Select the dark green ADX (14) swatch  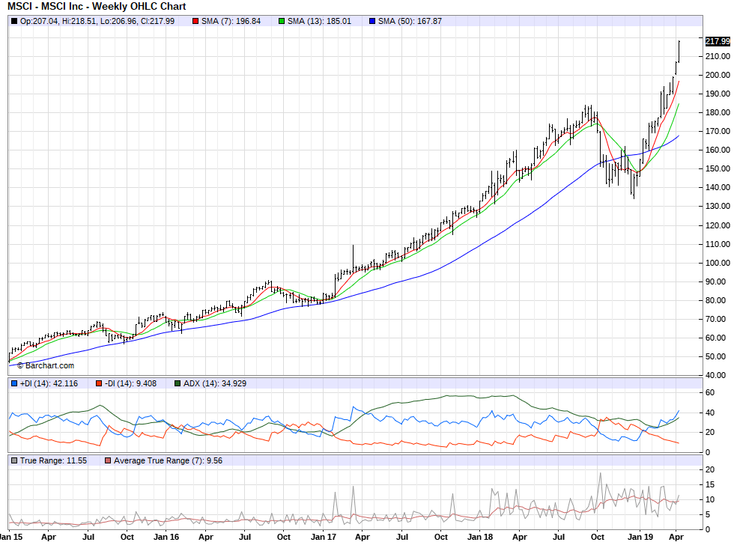point(178,384)
